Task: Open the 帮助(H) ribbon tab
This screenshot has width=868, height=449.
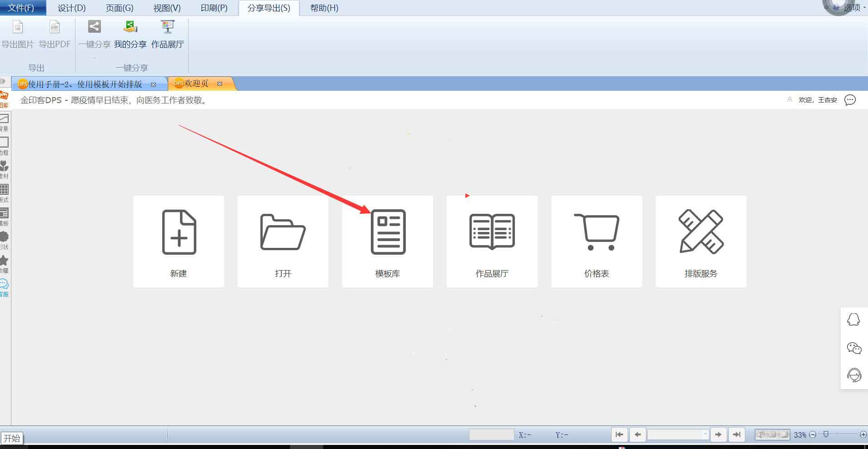Action: 324,8
